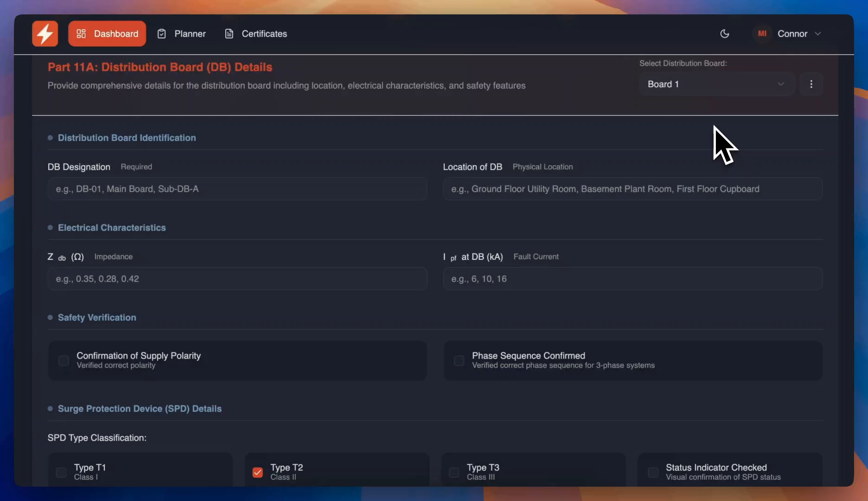Click the DB Designation input field
This screenshot has height=501, width=868.
tap(237, 189)
